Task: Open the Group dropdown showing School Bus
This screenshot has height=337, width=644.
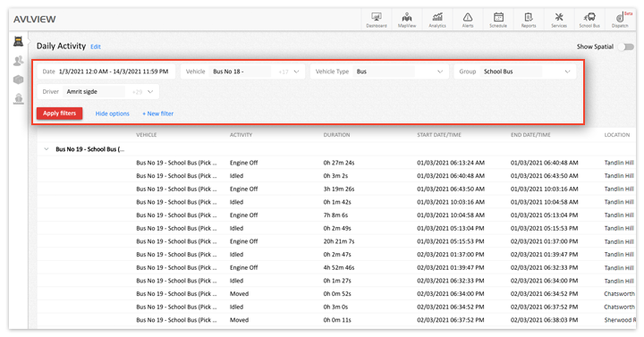Action: click(515, 72)
